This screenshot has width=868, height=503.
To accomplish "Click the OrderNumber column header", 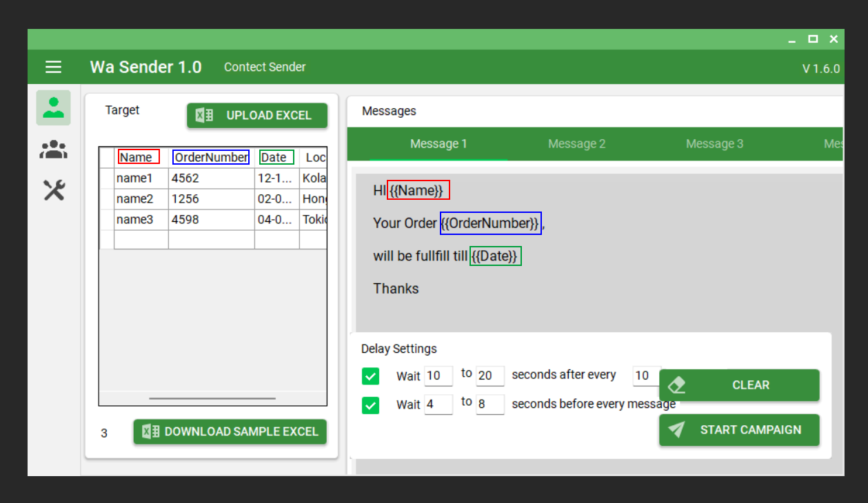I will 211,158.
